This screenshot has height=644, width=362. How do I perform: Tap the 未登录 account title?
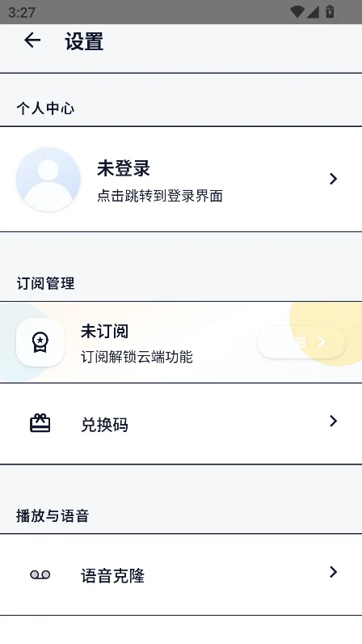point(124,168)
